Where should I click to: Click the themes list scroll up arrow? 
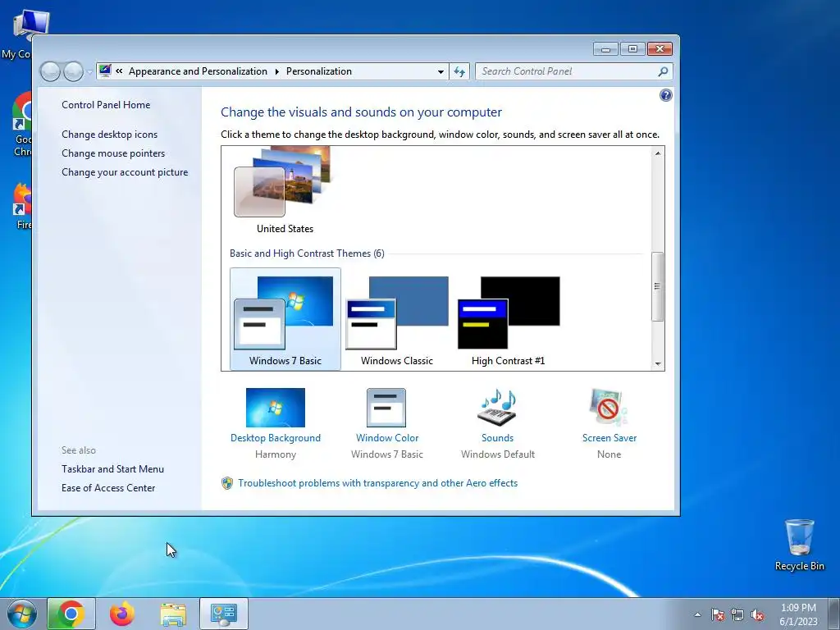658,153
